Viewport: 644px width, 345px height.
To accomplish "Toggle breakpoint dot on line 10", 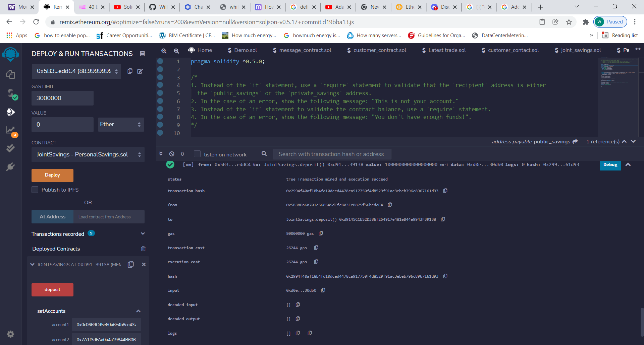I will (160, 133).
